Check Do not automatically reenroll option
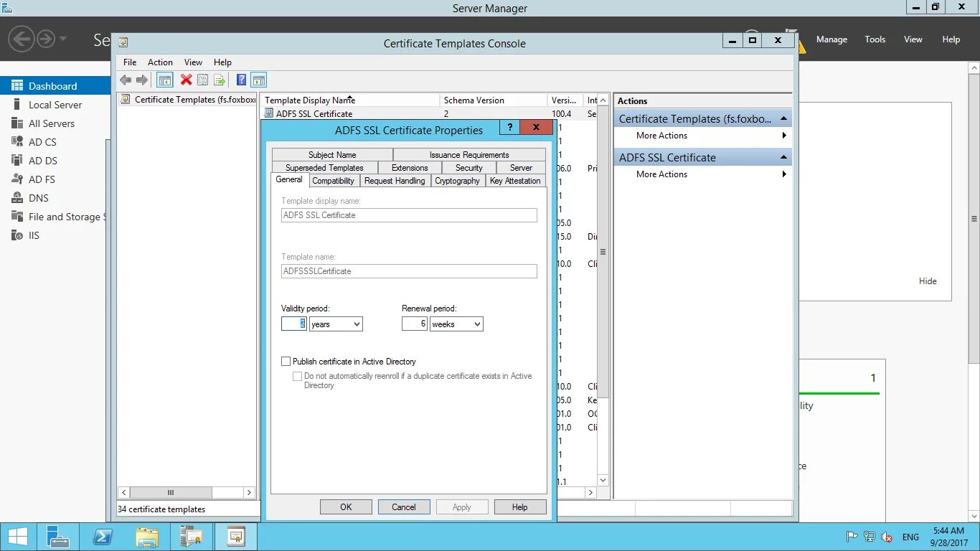The height and width of the screenshot is (551, 980). (297, 376)
